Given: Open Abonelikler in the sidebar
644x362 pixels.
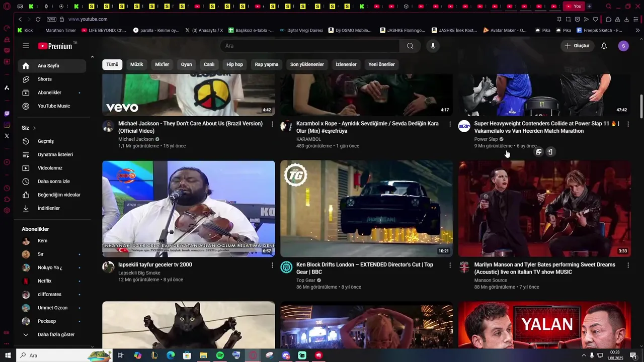Looking at the screenshot, I should (52, 93).
